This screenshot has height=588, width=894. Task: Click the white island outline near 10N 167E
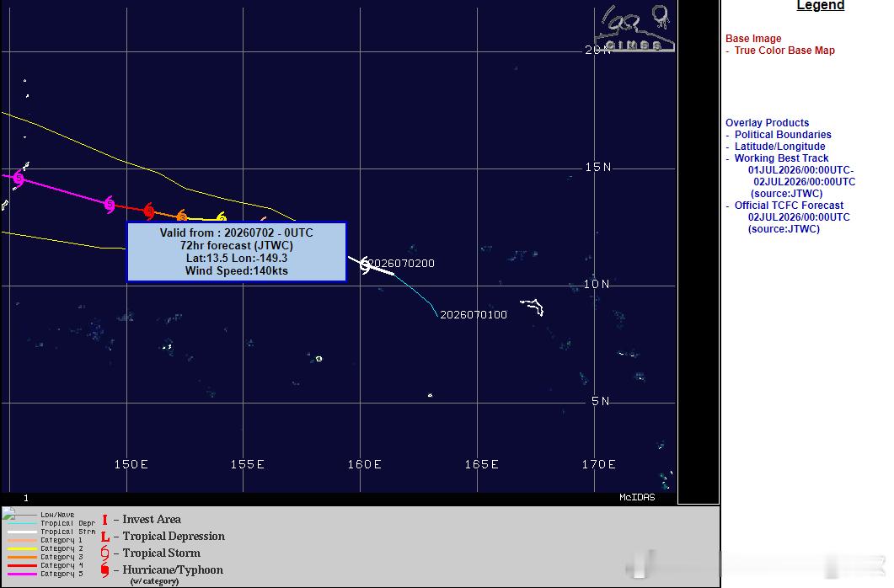(x=532, y=307)
